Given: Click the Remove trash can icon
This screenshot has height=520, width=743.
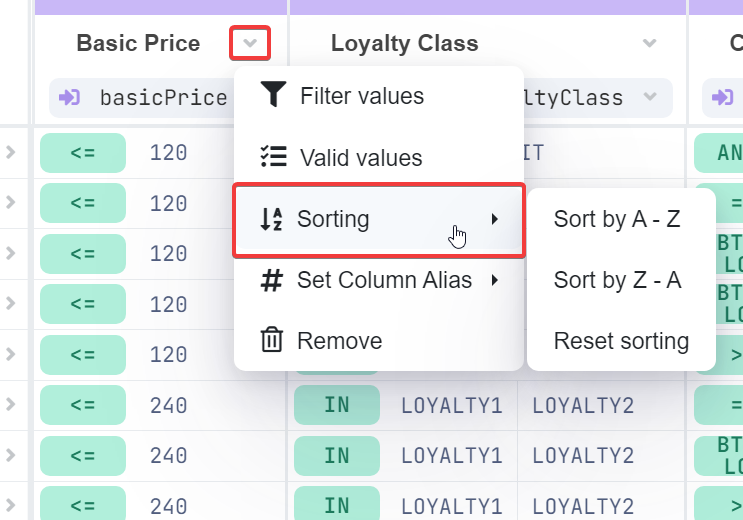Looking at the screenshot, I should coord(272,341).
